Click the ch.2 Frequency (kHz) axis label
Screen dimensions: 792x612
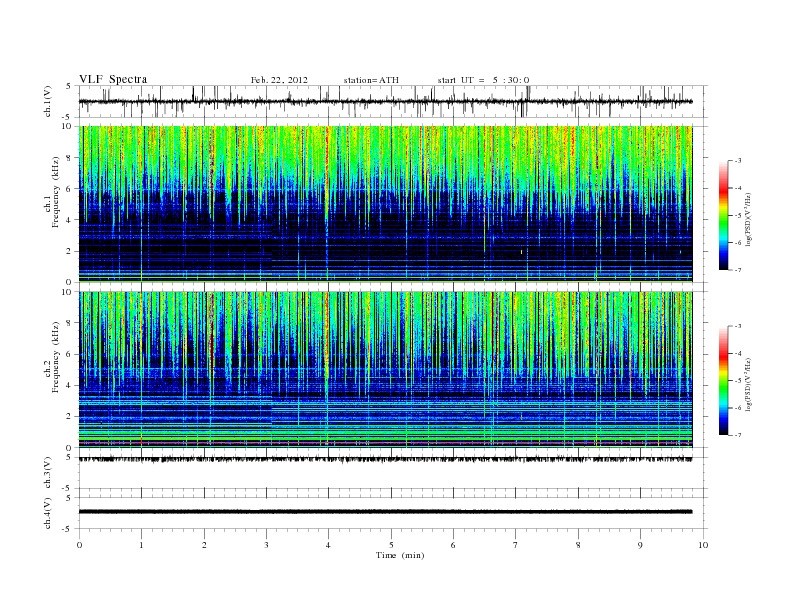coord(52,356)
